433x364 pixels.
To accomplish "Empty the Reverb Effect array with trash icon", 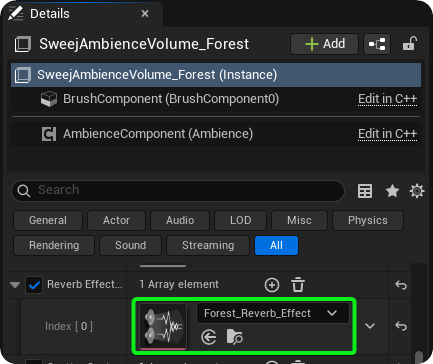I will 298,285.
